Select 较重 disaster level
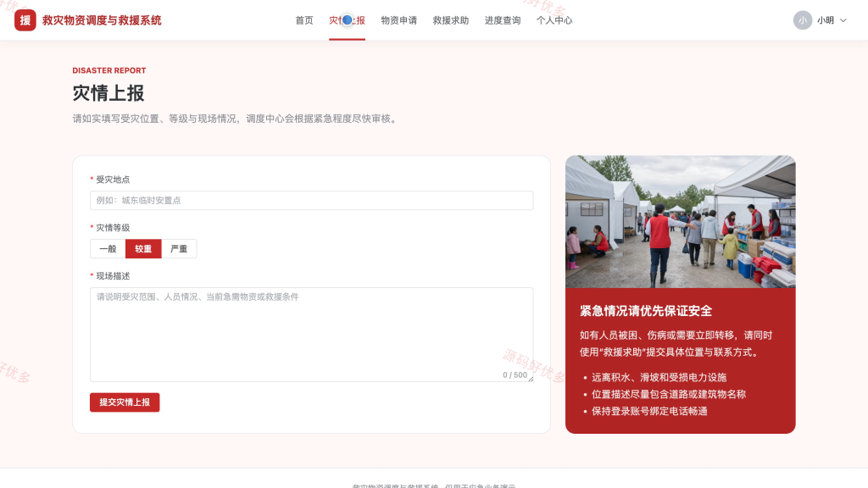The image size is (868, 488). click(143, 249)
